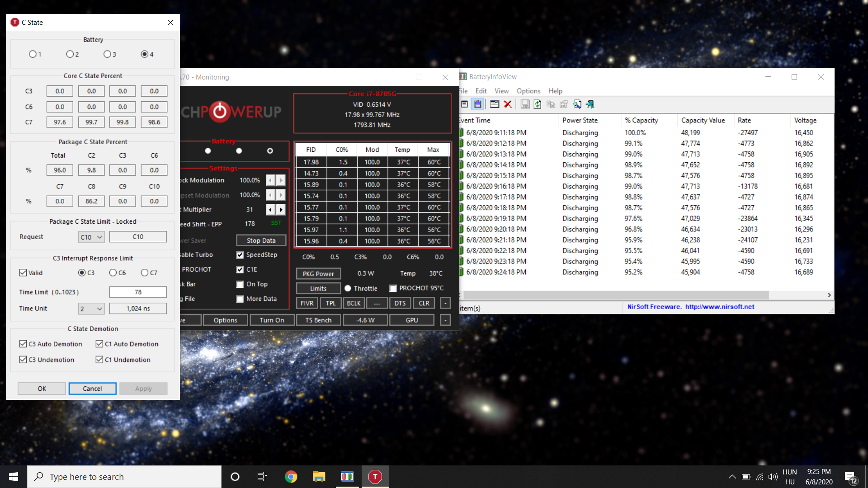
Task: Click the exit door icon in BatteryInfoView toolbar
Action: coord(590,104)
